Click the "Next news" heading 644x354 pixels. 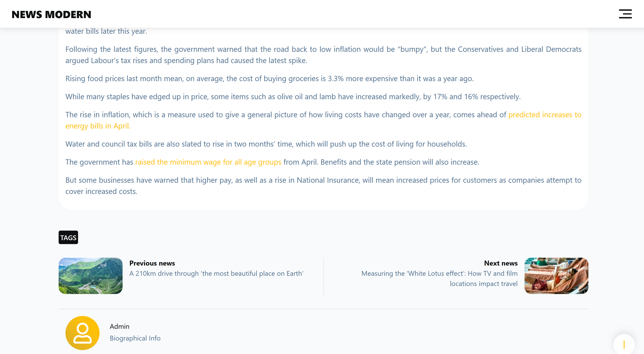(501, 263)
